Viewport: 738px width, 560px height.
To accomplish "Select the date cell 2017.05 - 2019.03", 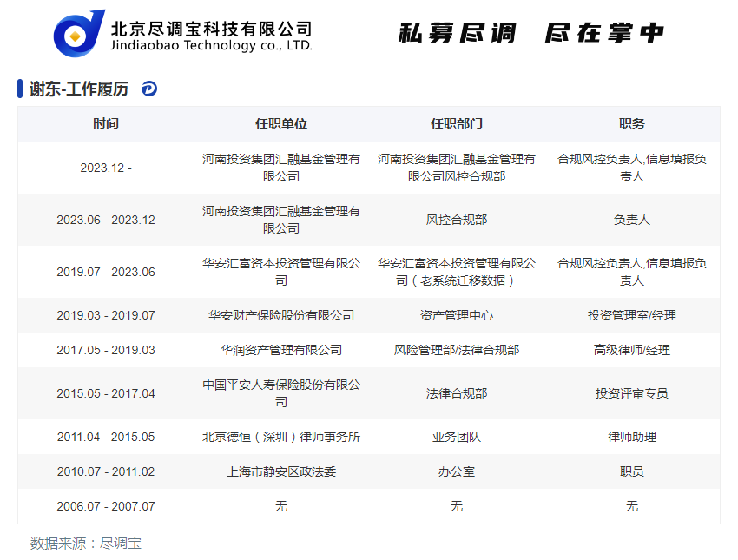I will [x=106, y=350].
